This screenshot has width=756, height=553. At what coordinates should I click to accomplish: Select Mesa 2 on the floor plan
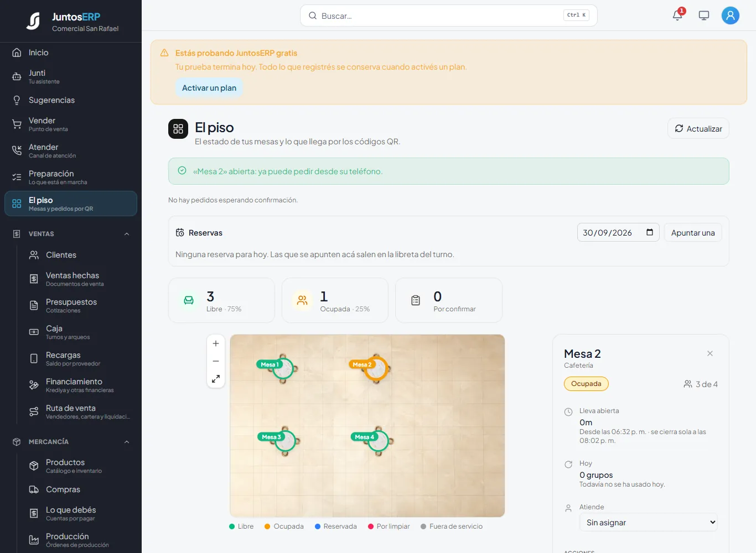click(x=376, y=368)
